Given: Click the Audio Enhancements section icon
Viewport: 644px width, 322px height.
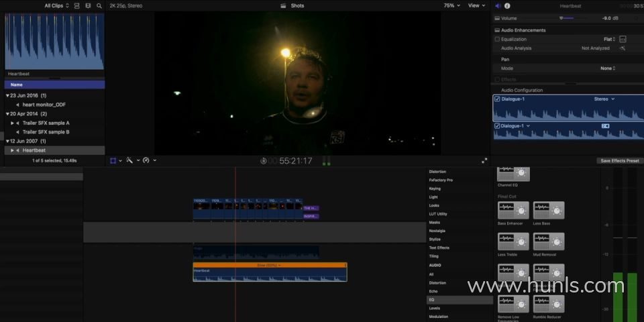Looking at the screenshot, I should point(497,30).
